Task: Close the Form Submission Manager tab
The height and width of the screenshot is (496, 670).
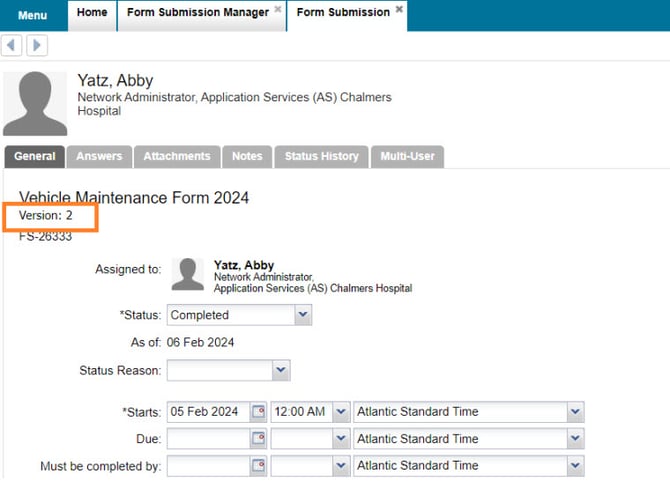Action: coord(278,11)
